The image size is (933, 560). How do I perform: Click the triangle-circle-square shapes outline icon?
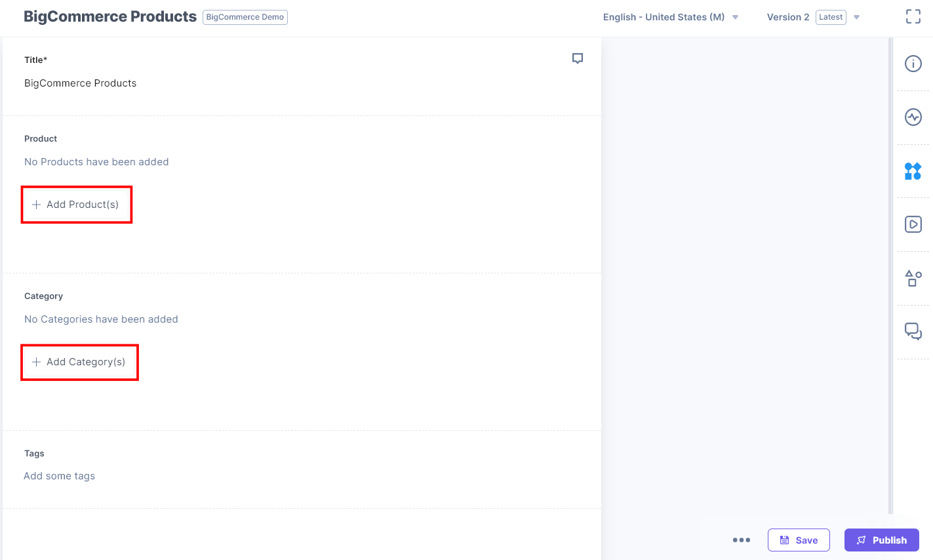[913, 278]
